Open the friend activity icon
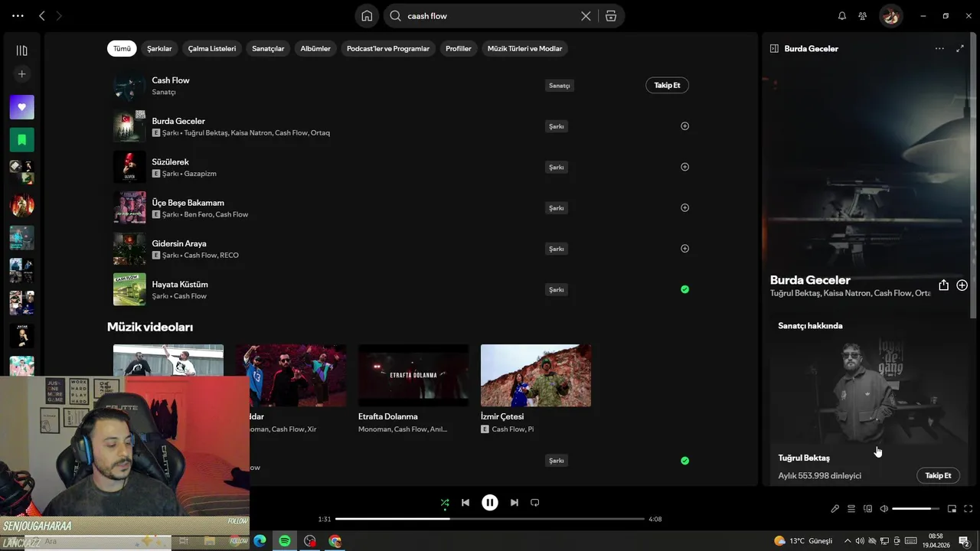The height and width of the screenshot is (551, 980). 863,15
